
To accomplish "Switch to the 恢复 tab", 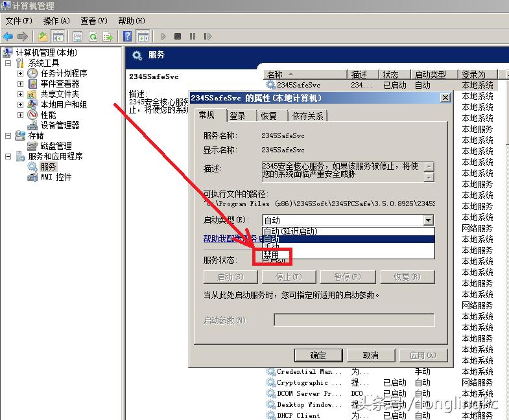I will pyautogui.click(x=272, y=116).
